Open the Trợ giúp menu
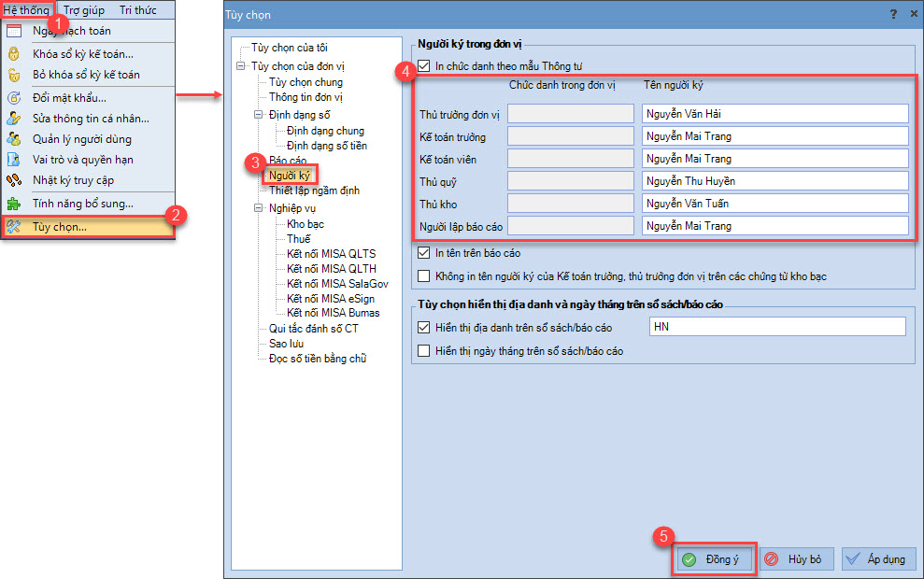The image size is (924, 579). coord(85,10)
